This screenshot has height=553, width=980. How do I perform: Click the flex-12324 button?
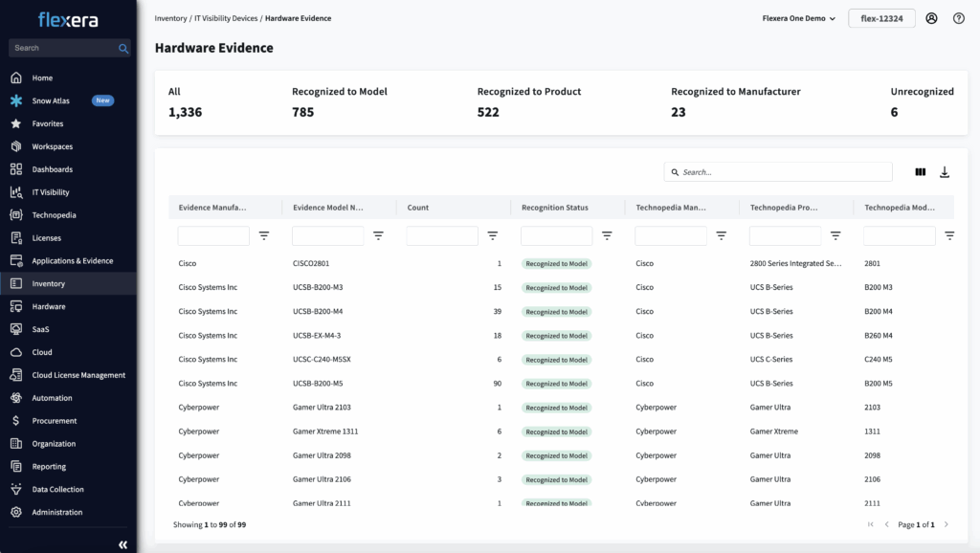(x=881, y=18)
